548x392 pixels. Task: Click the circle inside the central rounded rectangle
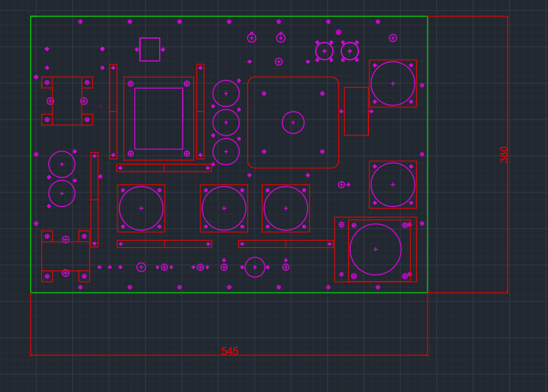pos(293,122)
